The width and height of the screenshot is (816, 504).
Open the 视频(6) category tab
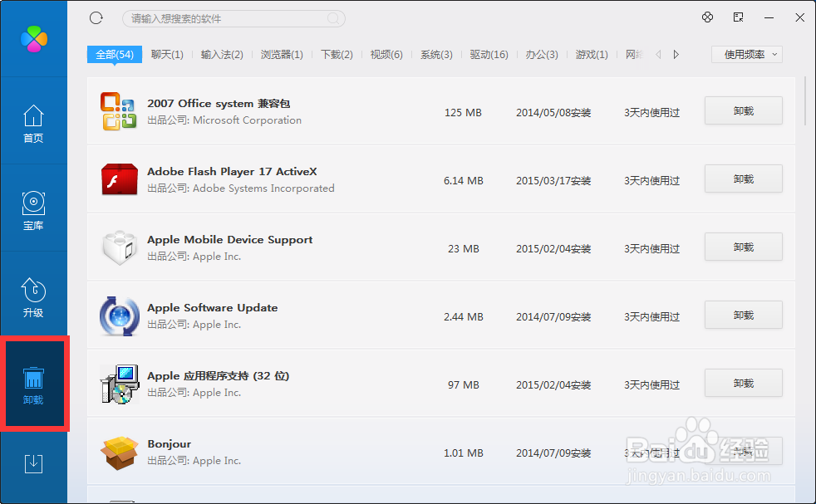[386, 54]
